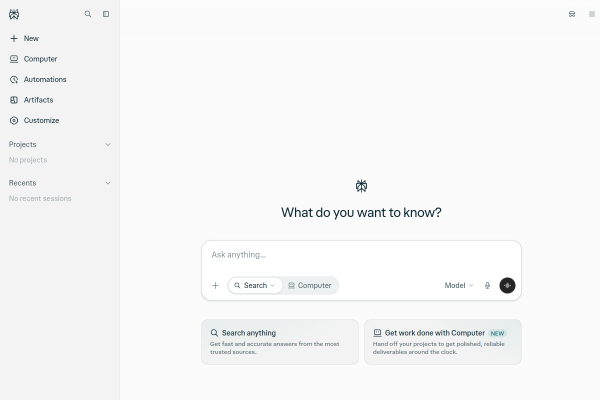Click the 'Get fast and accurate answers' description
The height and width of the screenshot is (400, 600).
click(x=274, y=348)
